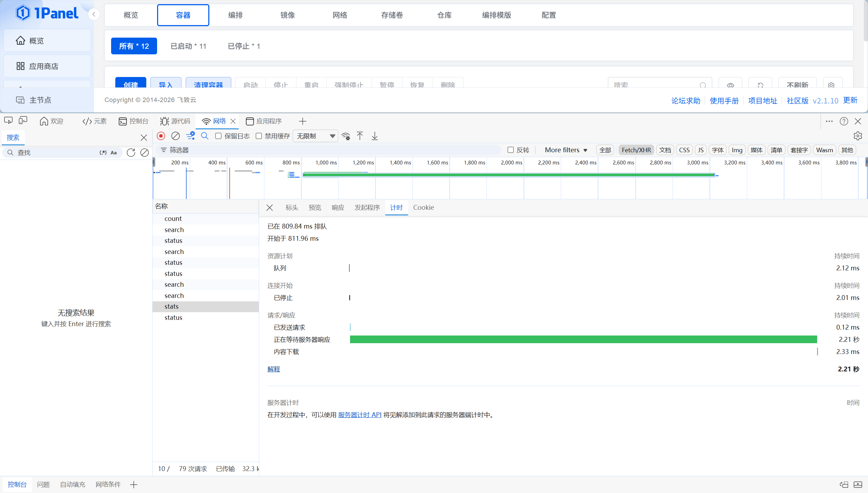Open DevTools network settings gear icon
The width and height of the screenshot is (868, 493).
pyautogui.click(x=858, y=136)
